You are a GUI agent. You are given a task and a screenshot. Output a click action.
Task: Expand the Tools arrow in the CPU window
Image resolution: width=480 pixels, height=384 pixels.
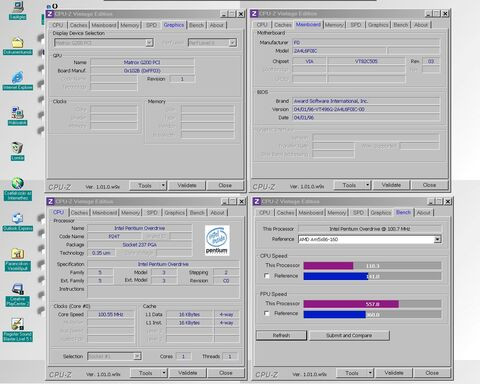[x=164, y=373]
